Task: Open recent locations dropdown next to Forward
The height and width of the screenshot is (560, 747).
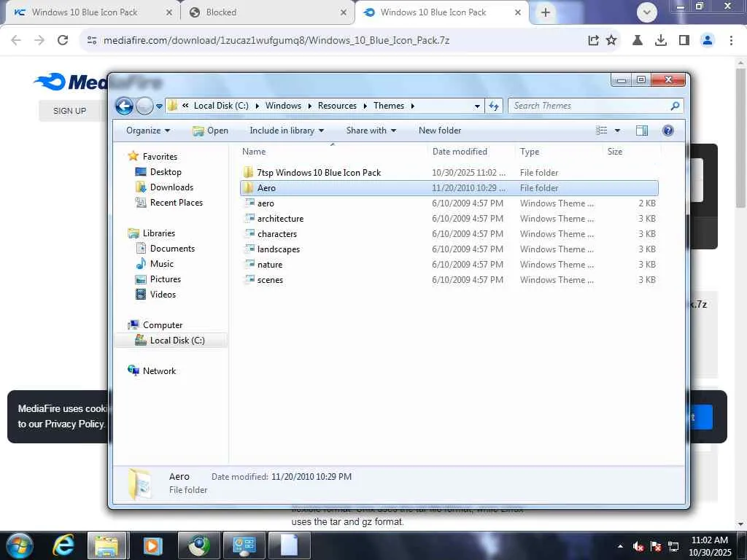Action: (159, 106)
